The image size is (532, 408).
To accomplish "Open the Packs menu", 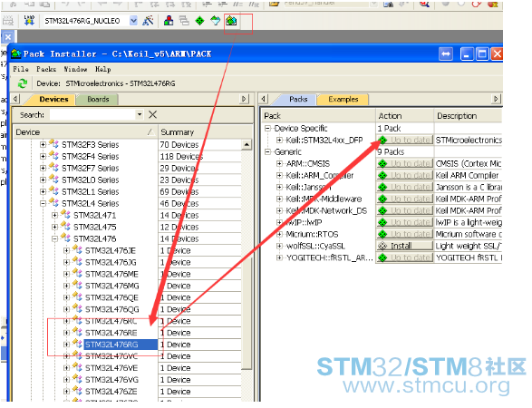I will click(x=46, y=69).
